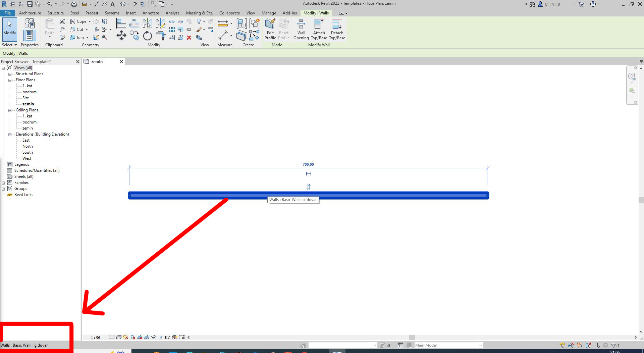Viewport: 644px width, 353px height.
Task: Toggle the Properties palette button
Action: [30, 36]
